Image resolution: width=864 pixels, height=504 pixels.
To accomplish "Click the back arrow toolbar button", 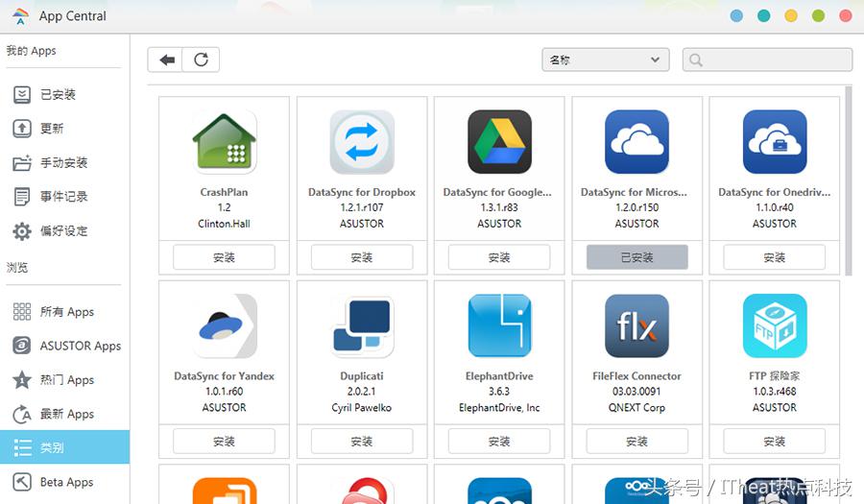I will (x=165, y=60).
